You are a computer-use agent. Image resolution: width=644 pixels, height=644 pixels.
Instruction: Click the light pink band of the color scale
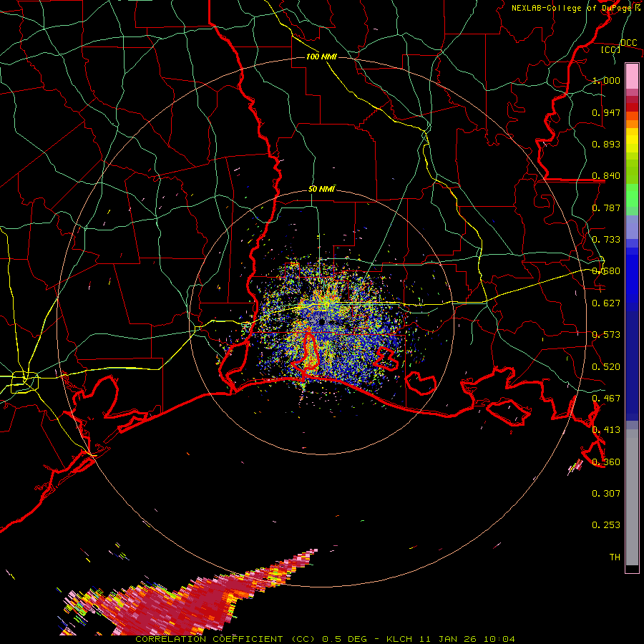(632, 76)
